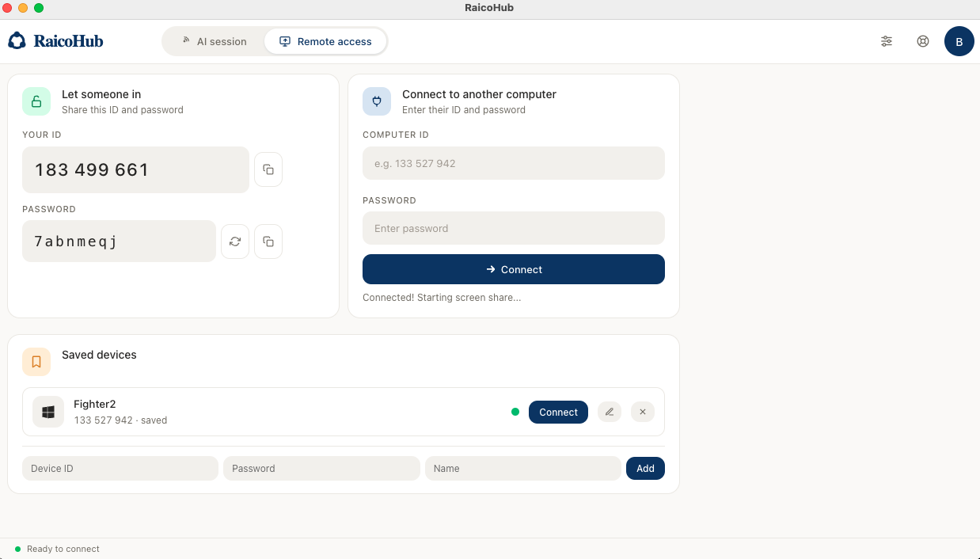Click the Let someone in heading

[x=101, y=94]
